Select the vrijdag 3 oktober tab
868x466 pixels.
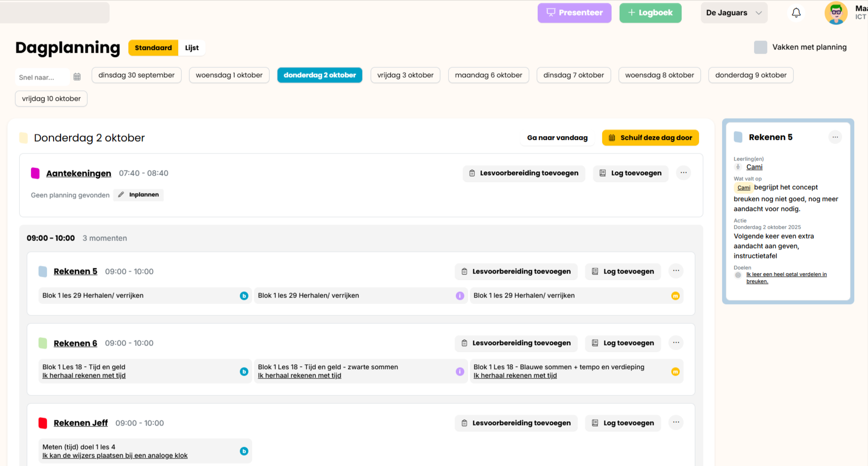coord(405,75)
